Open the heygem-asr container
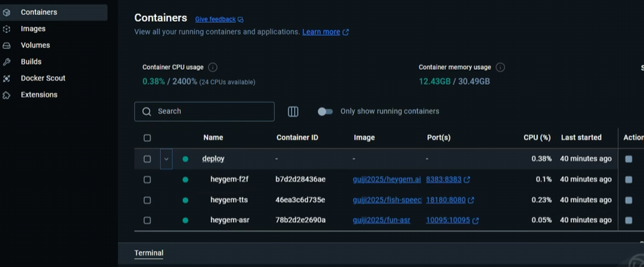 pos(230,220)
